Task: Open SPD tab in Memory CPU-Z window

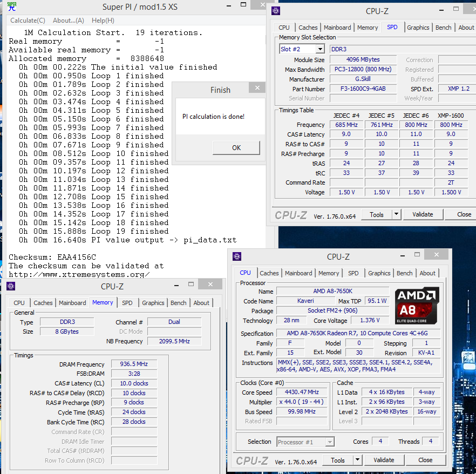Action: point(127,303)
